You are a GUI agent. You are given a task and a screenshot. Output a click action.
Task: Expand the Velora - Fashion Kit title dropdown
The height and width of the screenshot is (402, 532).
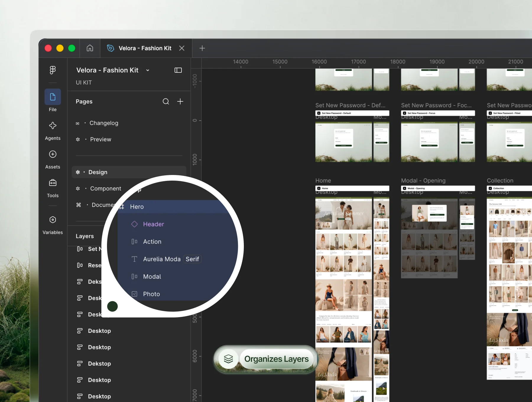point(147,70)
